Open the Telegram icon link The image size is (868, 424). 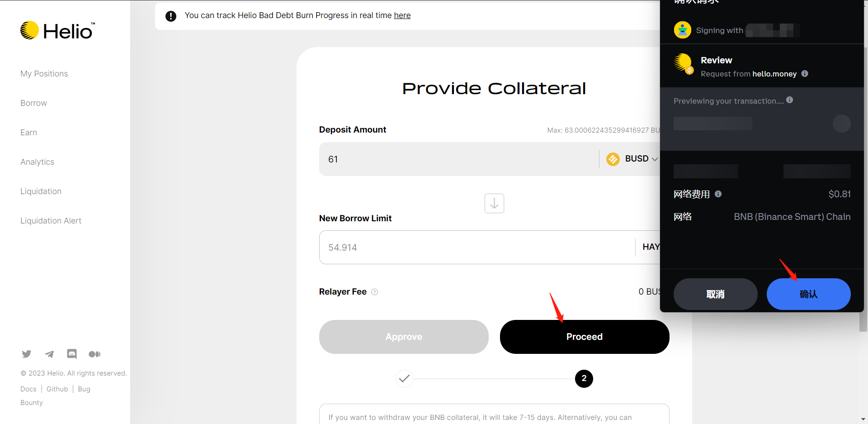point(49,354)
